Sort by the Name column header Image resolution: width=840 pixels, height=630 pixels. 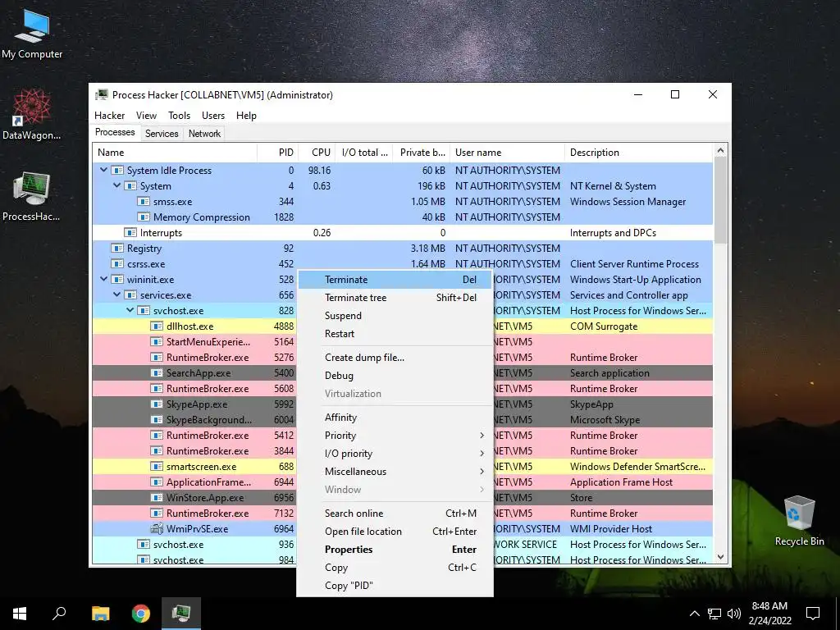click(175, 152)
